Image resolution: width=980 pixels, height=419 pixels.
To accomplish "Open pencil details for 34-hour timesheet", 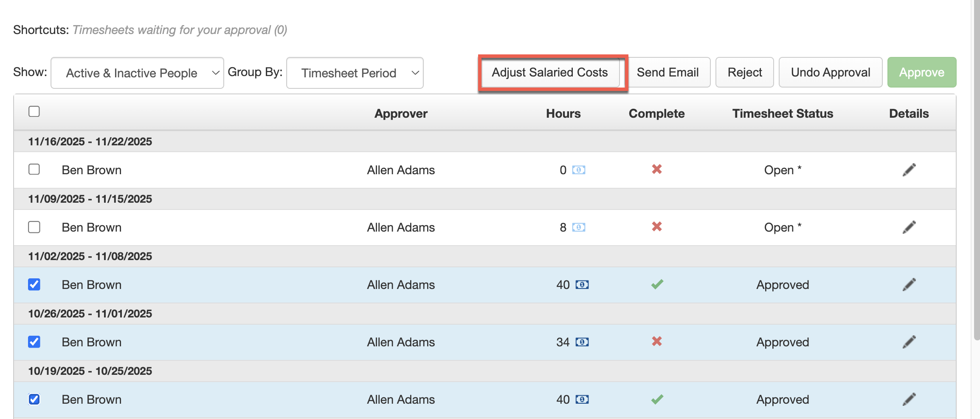I will 909,342.
